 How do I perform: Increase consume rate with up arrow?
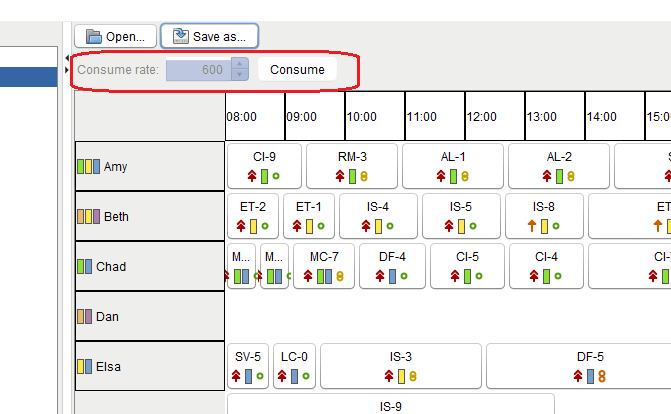(238, 65)
